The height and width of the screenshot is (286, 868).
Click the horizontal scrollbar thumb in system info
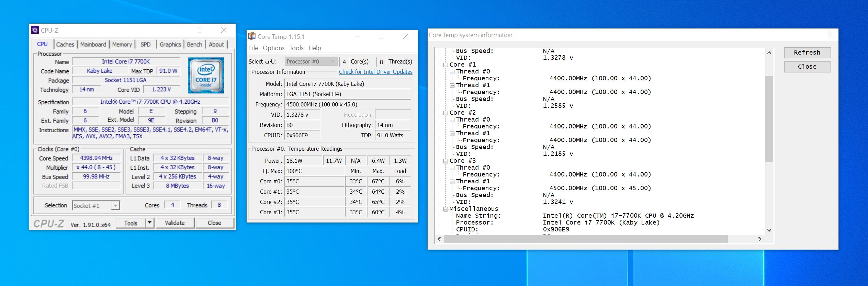click(x=586, y=239)
